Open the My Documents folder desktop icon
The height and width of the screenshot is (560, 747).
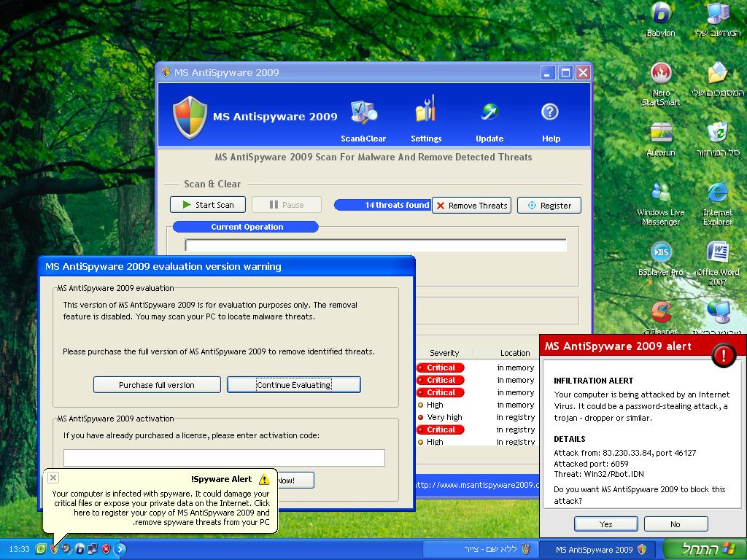pyautogui.click(x=718, y=79)
